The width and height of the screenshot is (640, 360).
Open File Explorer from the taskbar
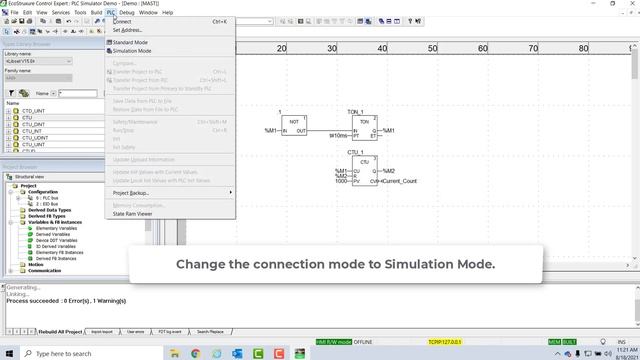click(175, 353)
